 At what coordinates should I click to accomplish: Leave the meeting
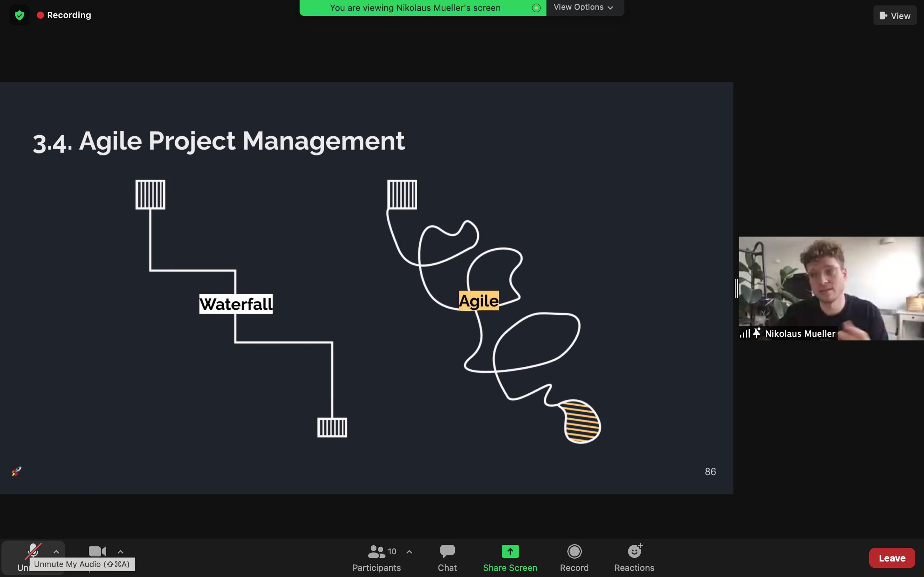892,558
